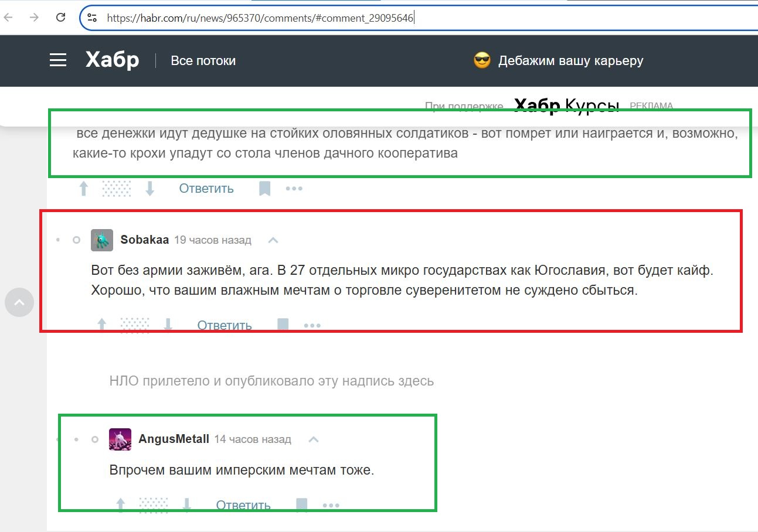
Task: Bookmark Sobakaa's comment
Action: [x=283, y=324]
